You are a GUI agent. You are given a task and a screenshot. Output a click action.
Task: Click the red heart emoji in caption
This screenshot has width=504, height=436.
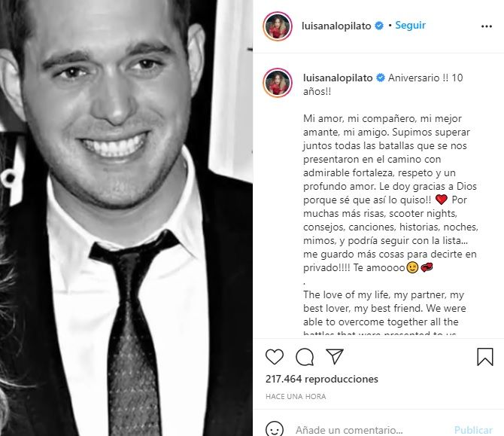[x=442, y=200]
